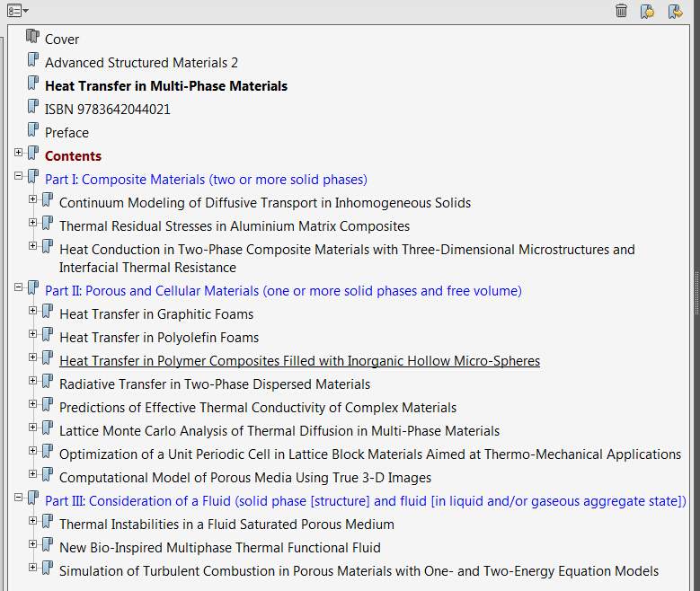Click the Cover bookmark icon
Viewport: 700px width, 591px height.
(33, 37)
